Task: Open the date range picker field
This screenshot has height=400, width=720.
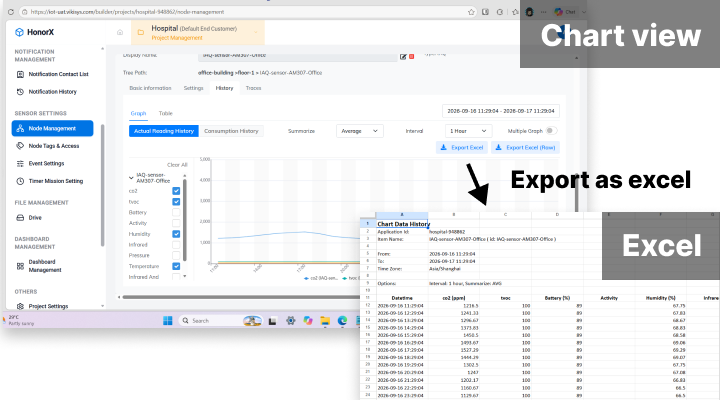Action: 501,111
